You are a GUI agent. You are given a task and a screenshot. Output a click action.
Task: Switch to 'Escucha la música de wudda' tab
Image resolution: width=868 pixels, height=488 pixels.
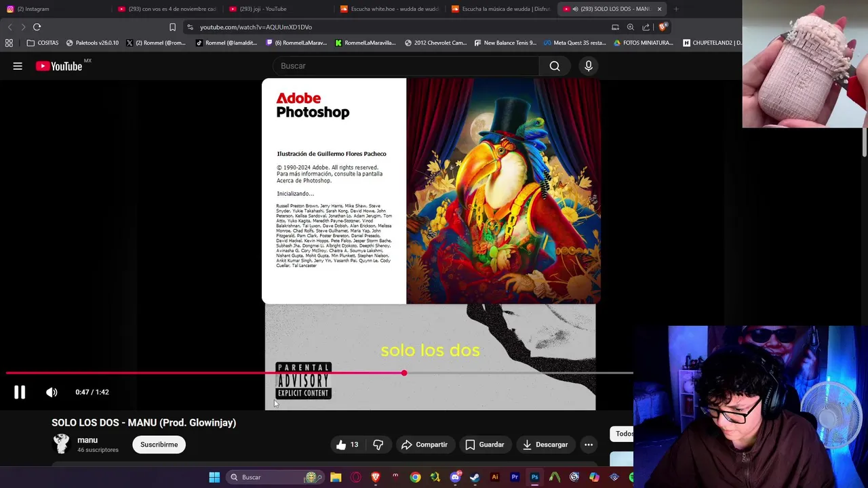coord(500,9)
